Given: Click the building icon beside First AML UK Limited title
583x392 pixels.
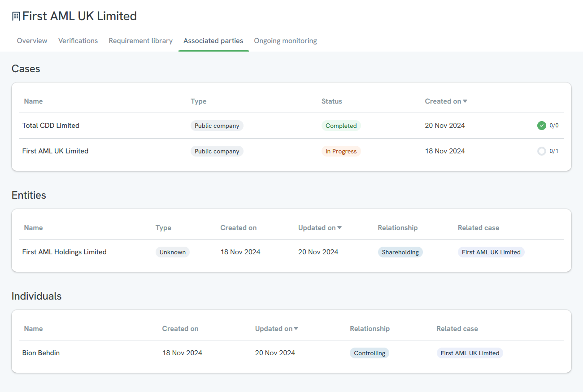Looking at the screenshot, I should (16, 17).
